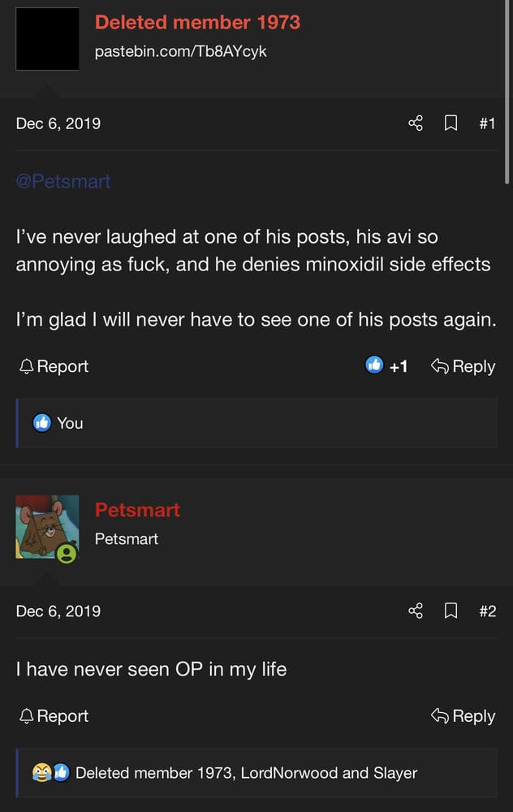
Task: Click the like icon beside 'You'
Action: pyautogui.click(x=42, y=422)
